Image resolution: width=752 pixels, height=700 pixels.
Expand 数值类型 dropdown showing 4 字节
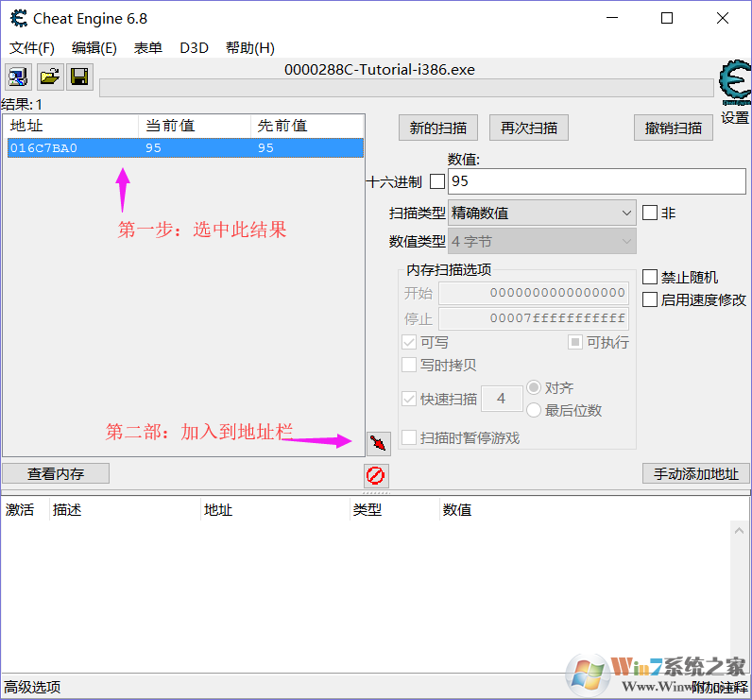click(542, 241)
